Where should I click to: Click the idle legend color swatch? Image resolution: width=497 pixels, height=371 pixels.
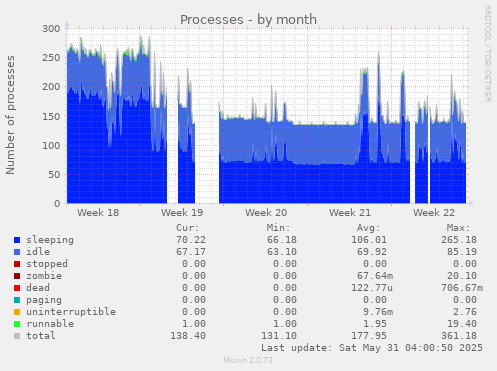pos(17,252)
